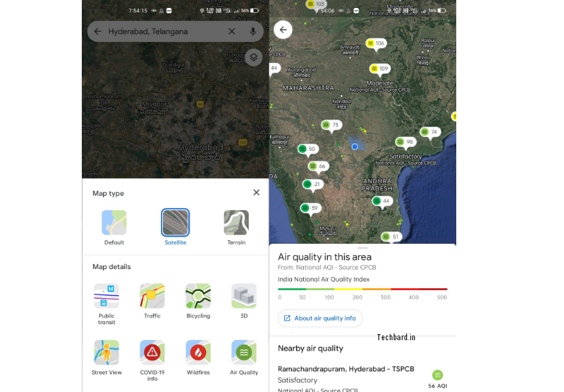Tap the AQI 73 map marker
Image resolution: width=564 pixels, height=392 pixels.
[x=332, y=126]
